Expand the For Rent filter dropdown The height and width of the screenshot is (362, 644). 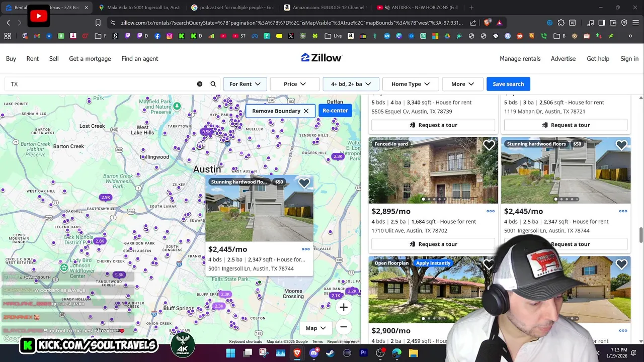(245, 84)
